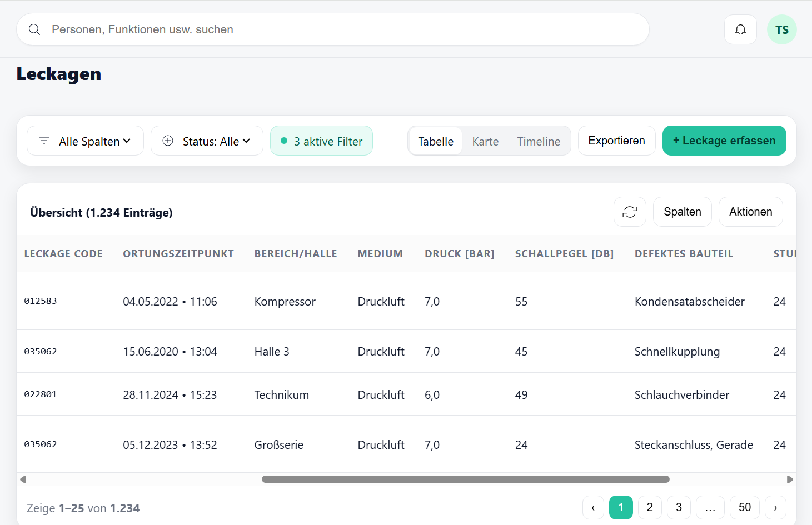
Task: Click the Exportieren button
Action: (x=616, y=141)
